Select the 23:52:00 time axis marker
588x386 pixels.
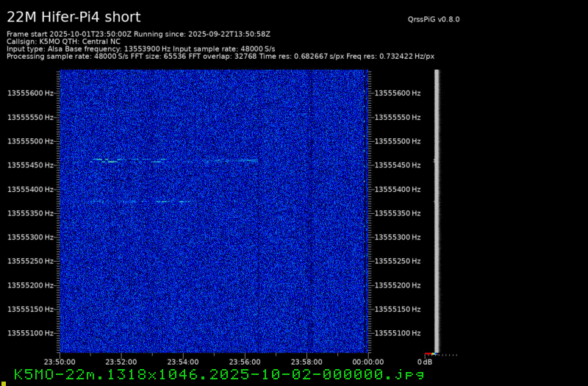coord(121,362)
